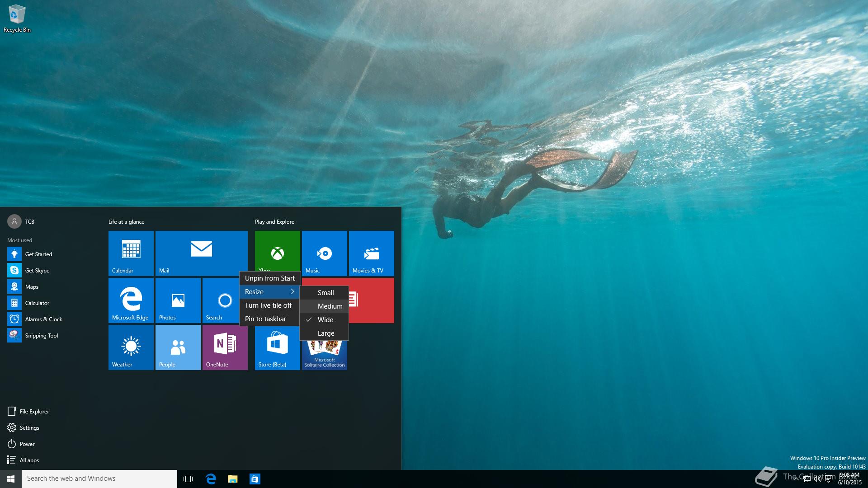Open File Explorer in Start menu
Image resolution: width=868 pixels, height=488 pixels.
[28, 412]
